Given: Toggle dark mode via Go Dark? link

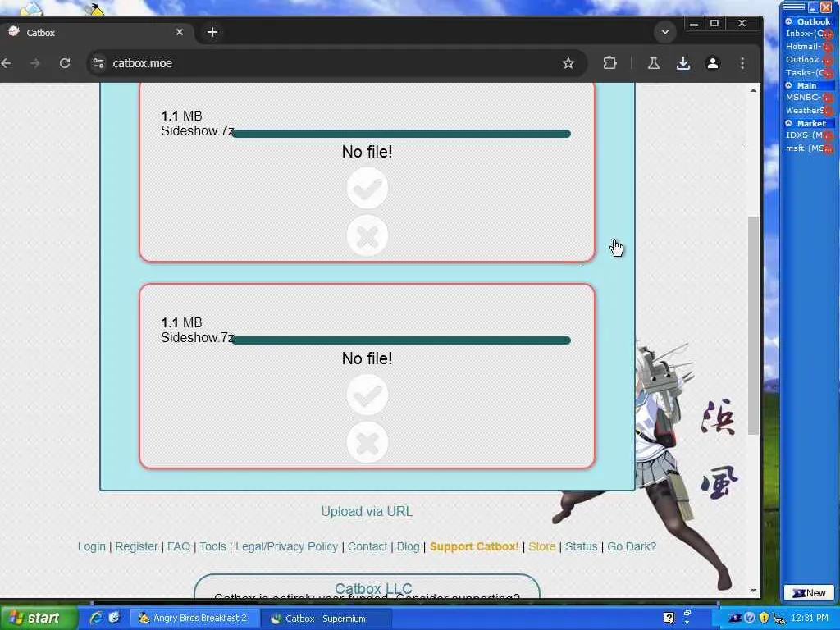Looking at the screenshot, I should click(x=632, y=546).
